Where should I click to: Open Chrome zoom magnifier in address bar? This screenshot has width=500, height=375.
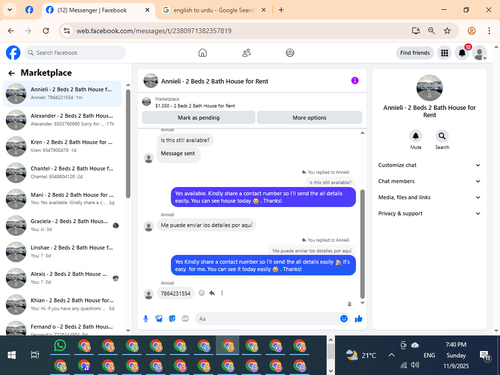coord(431,31)
